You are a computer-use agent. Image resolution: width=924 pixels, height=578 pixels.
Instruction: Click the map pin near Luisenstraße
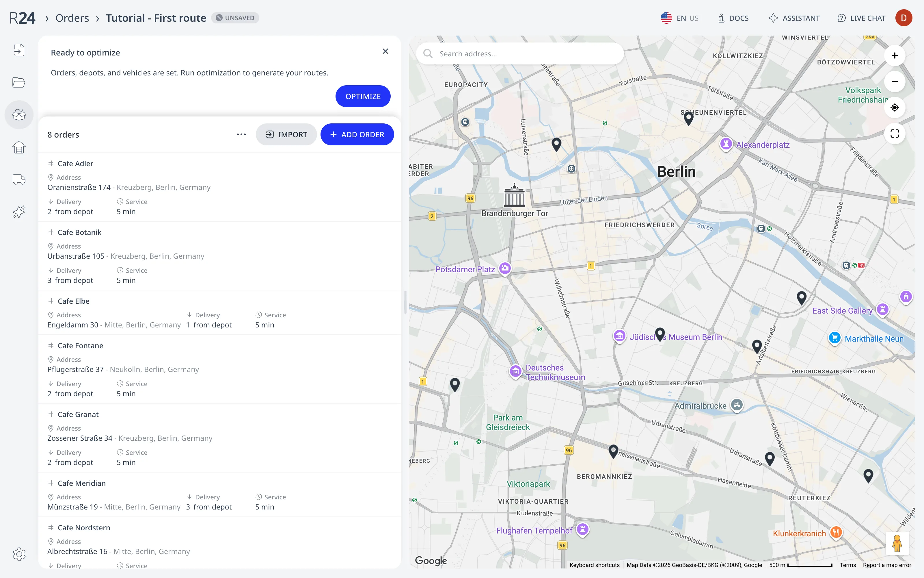coord(556,144)
